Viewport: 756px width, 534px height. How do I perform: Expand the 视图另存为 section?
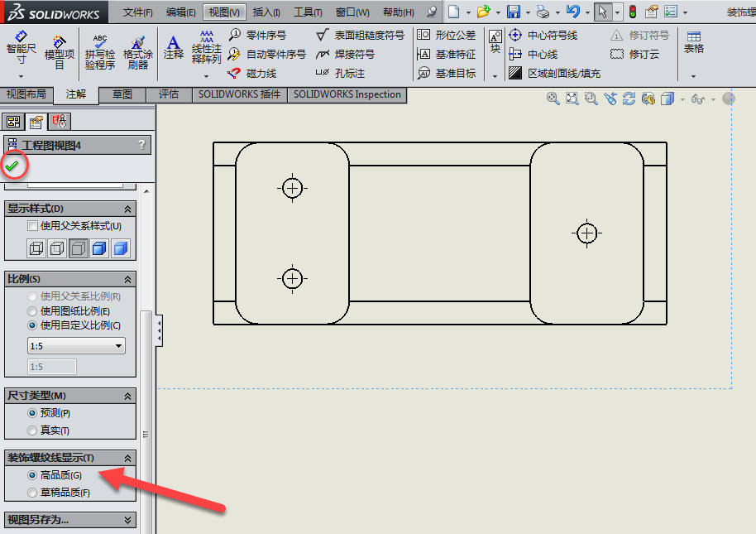point(127,520)
